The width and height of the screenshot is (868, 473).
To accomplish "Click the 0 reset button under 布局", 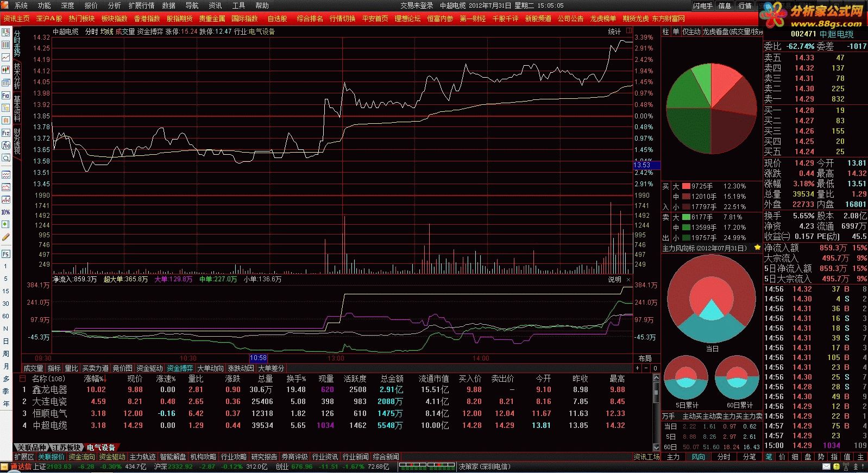I will click(656, 368).
